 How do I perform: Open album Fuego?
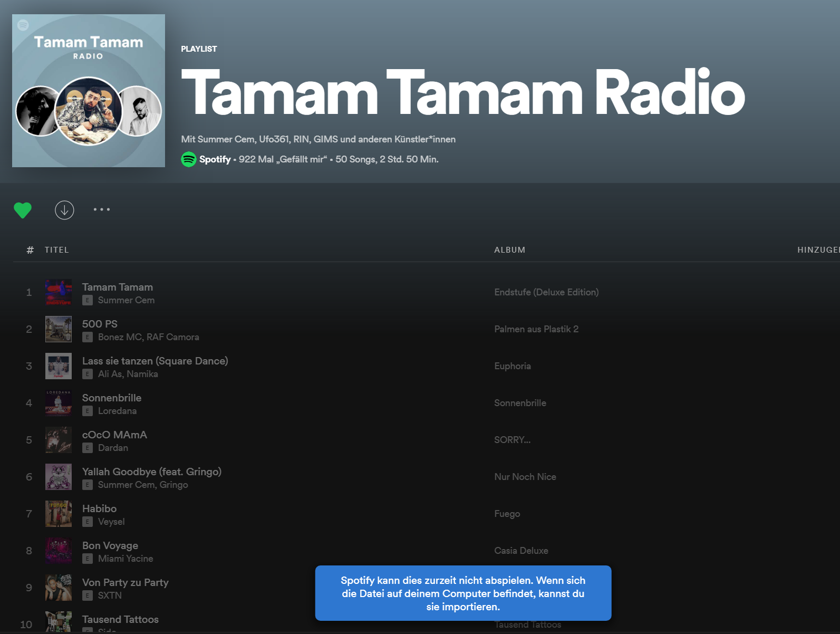tap(507, 514)
